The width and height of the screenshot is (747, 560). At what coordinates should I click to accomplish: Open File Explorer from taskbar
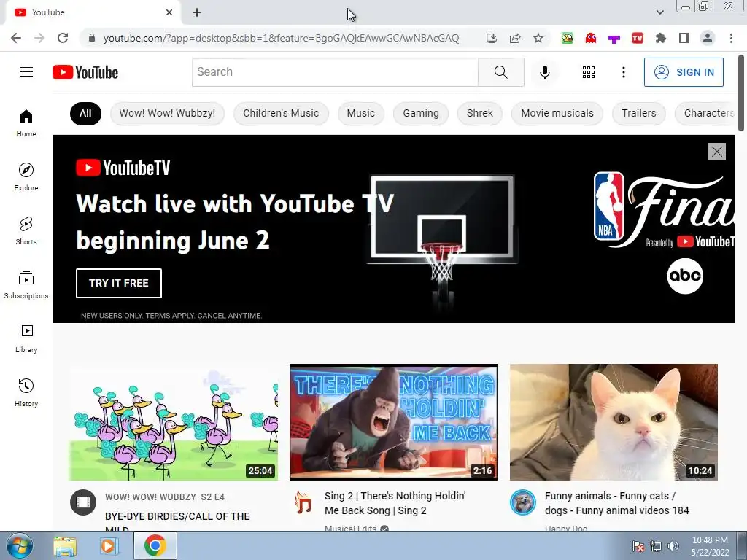[x=65, y=546]
